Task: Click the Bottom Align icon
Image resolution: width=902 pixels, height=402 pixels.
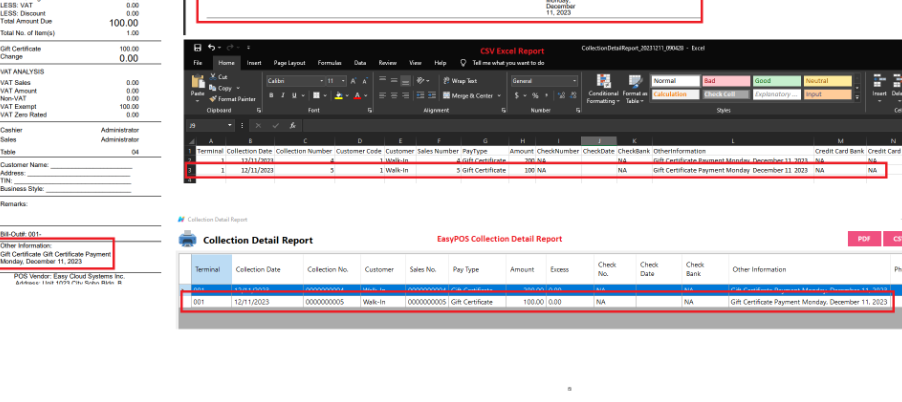Action: pyautogui.click(x=406, y=81)
